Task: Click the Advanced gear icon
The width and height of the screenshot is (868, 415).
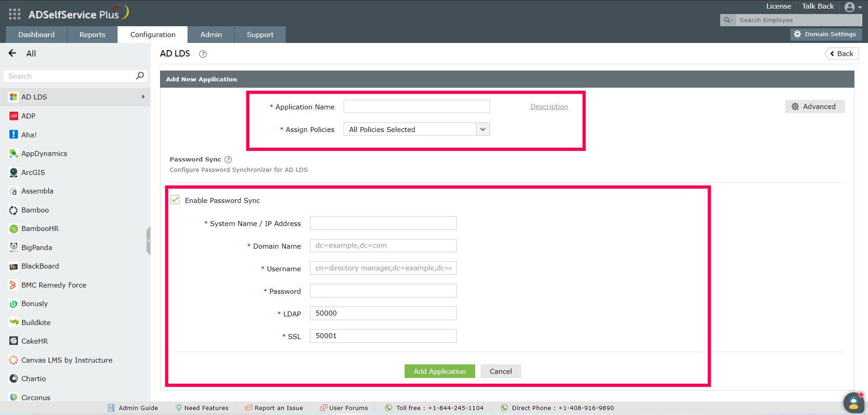Action: pos(795,107)
